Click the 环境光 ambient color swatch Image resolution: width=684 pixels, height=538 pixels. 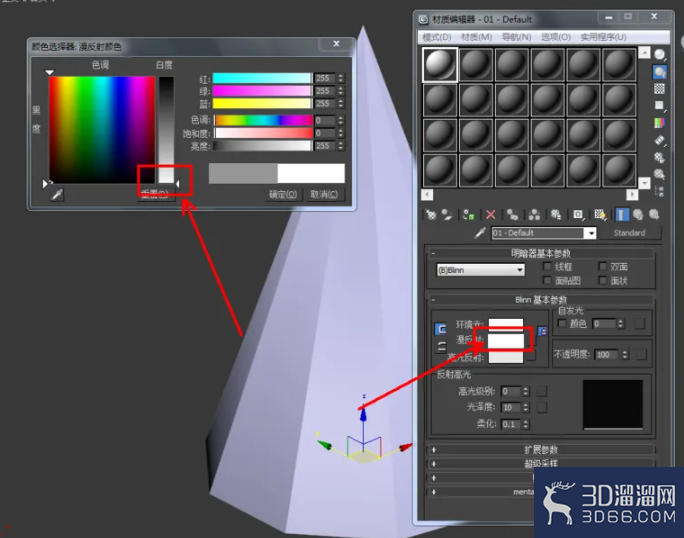click(506, 324)
